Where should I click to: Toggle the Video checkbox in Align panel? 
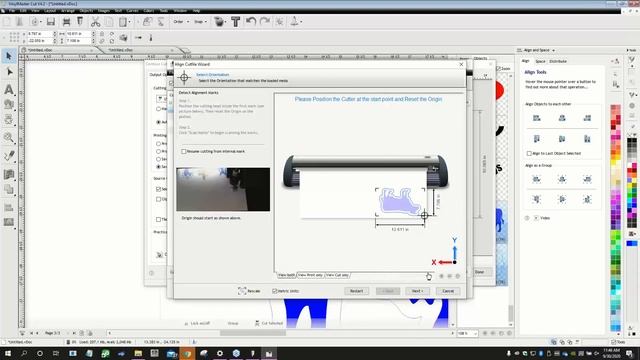click(x=536, y=218)
